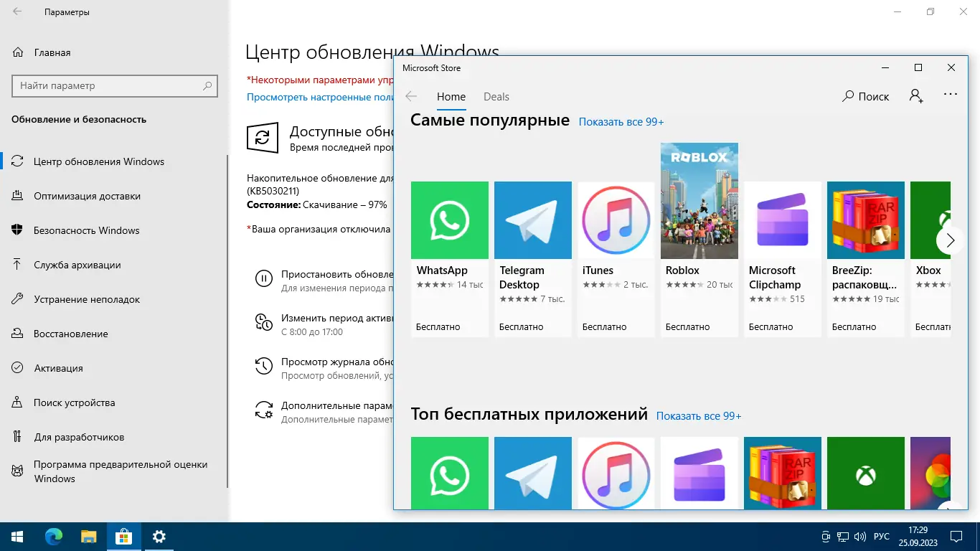The height and width of the screenshot is (551, 980).
Task: Show all apps in Топ бесплатных приложений
Action: 699,416
